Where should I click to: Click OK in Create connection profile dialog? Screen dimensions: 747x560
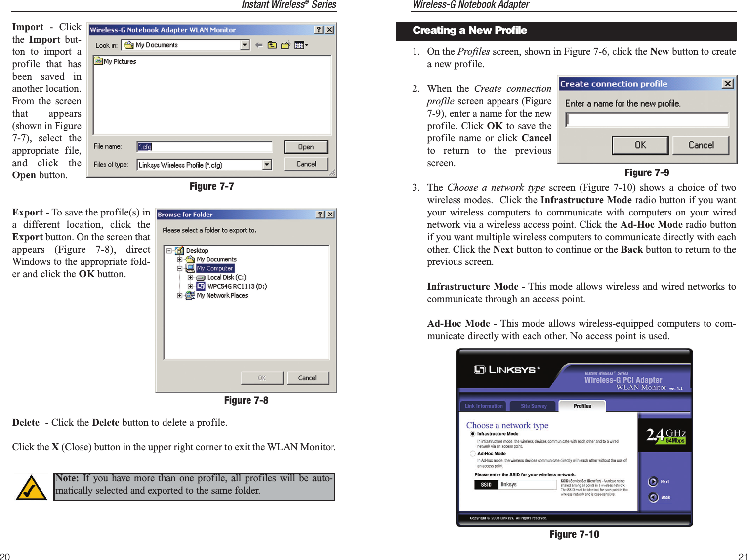(640, 145)
